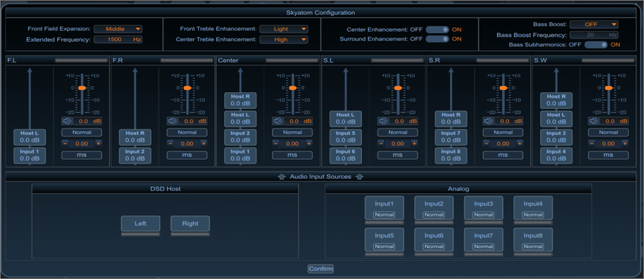This screenshot has height=279, width=644.
Task: Select Host R block in Center channel
Action: (x=240, y=100)
